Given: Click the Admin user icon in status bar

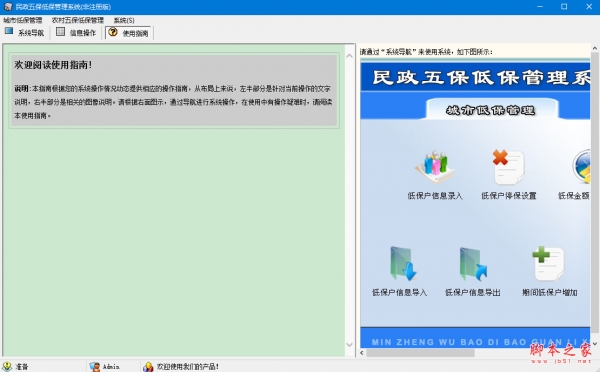Looking at the screenshot, I should [95, 366].
